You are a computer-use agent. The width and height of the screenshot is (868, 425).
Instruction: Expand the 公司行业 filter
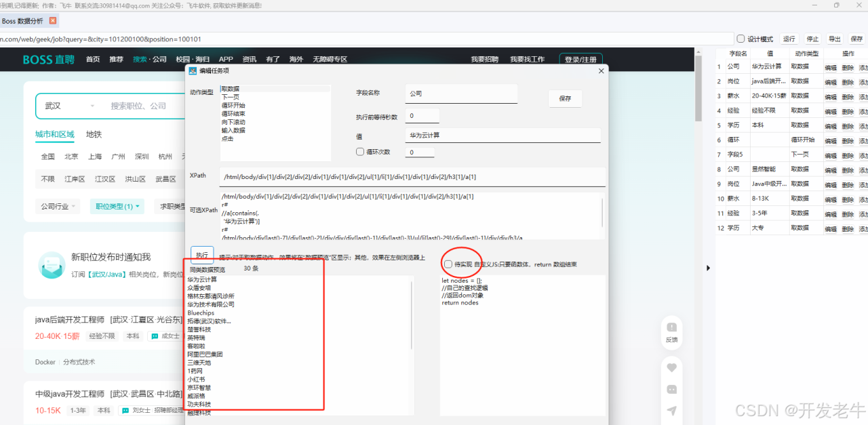click(x=58, y=207)
